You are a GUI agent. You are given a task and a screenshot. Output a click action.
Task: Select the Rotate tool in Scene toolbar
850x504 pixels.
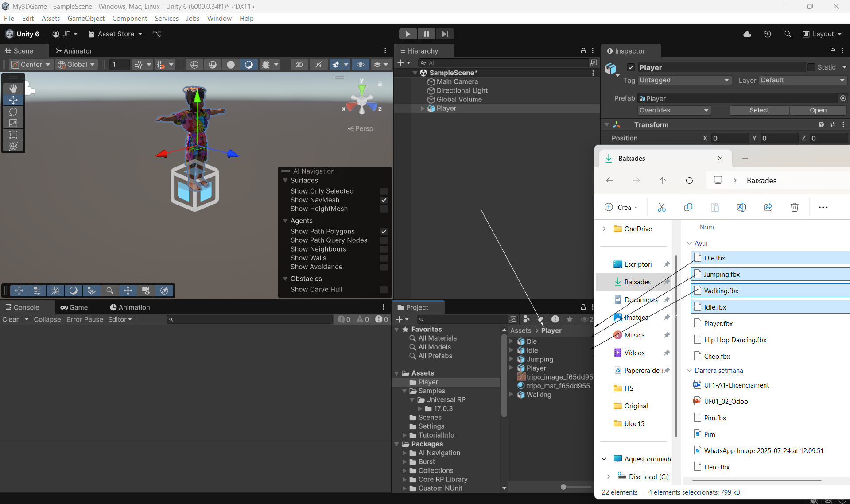[x=13, y=112]
